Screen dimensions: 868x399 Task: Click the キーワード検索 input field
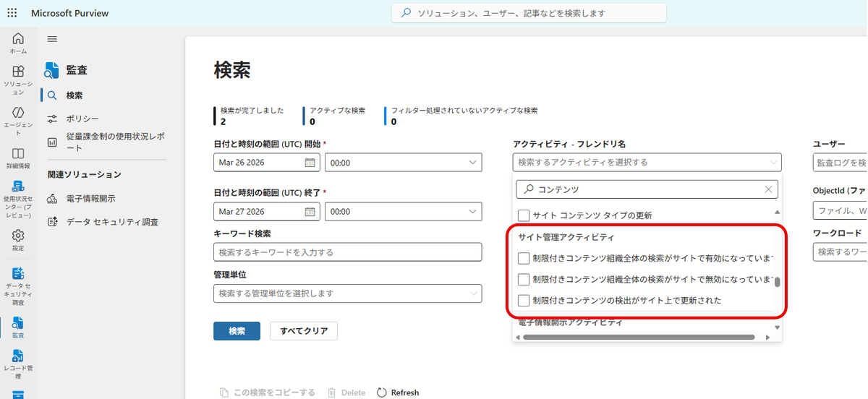point(347,252)
